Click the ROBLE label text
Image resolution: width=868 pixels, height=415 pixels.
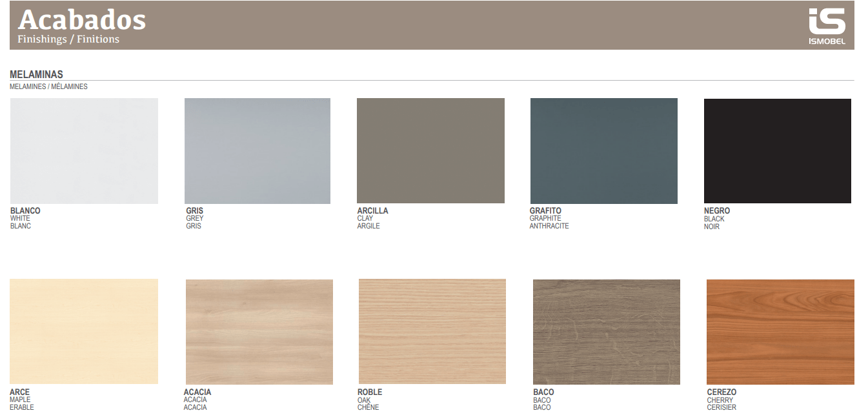[x=370, y=392]
